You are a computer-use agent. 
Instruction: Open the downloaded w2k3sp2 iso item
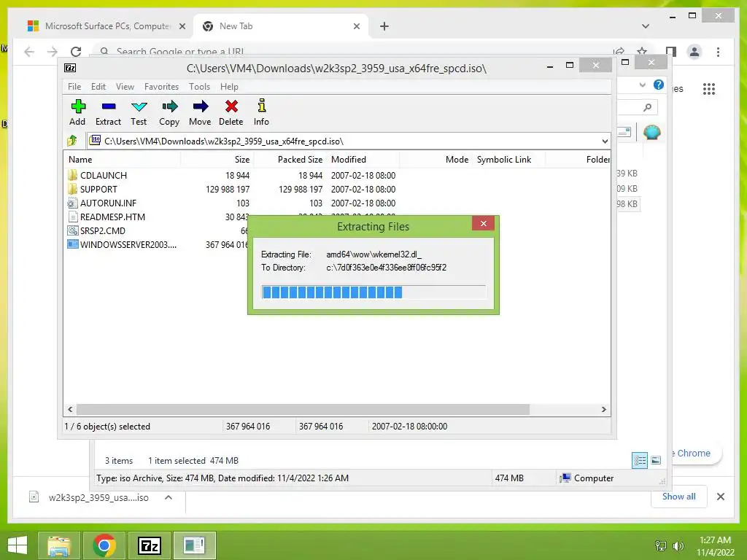pos(90,497)
